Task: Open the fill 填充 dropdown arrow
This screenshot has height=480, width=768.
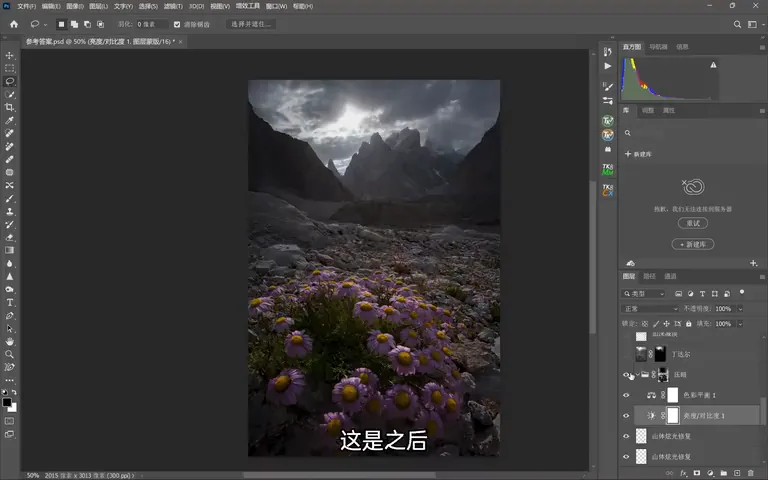Action: [x=740, y=324]
